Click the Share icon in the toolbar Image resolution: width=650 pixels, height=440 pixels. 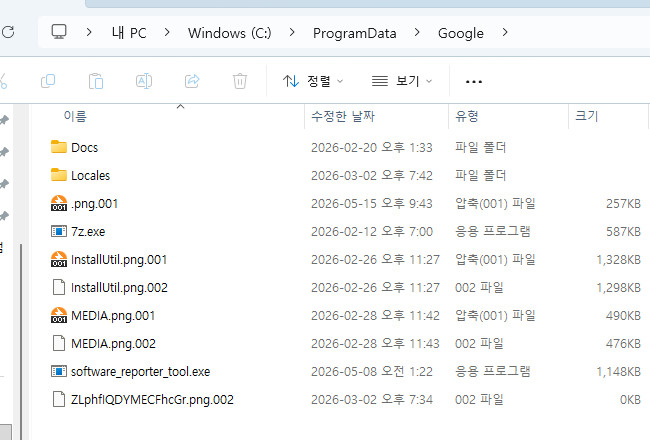(192, 81)
